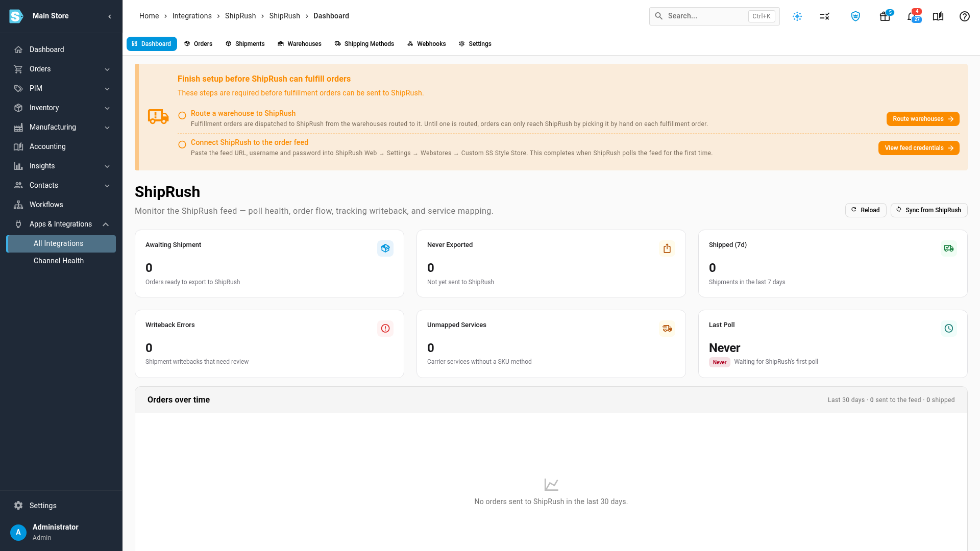Click View feed credentials button
Image resolution: width=980 pixels, height=551 pixels.
point(919,148)
